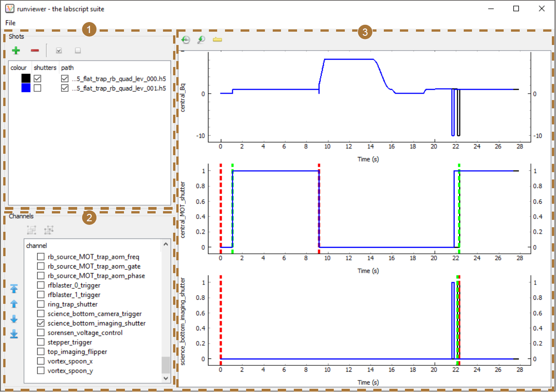Add a new shot with the green plus
The width and height of the screenshot is (556, 392).
coord(16,50)
